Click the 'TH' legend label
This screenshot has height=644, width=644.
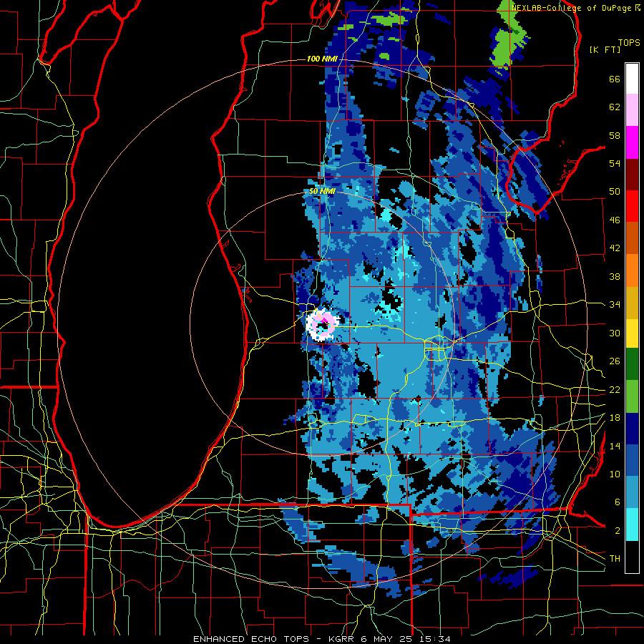click(x=615, y=558)
